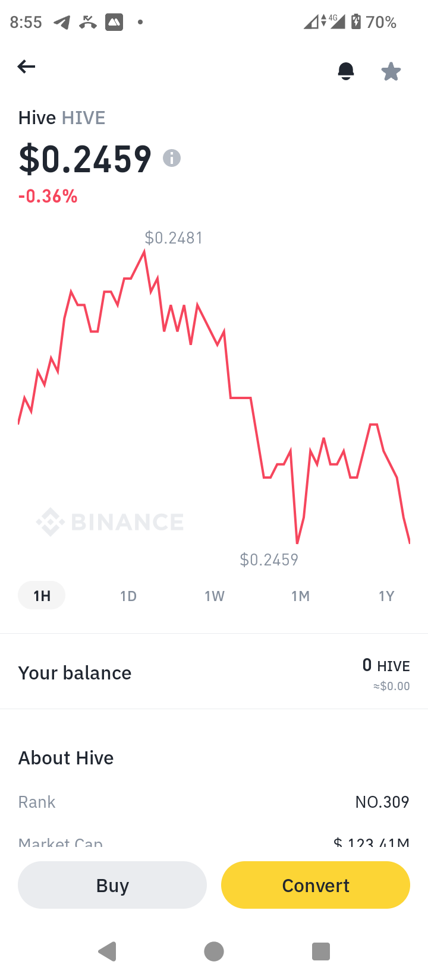This screenshot has height=980, width=428.
Task: Select the 1H chart range
Action: 42,596
